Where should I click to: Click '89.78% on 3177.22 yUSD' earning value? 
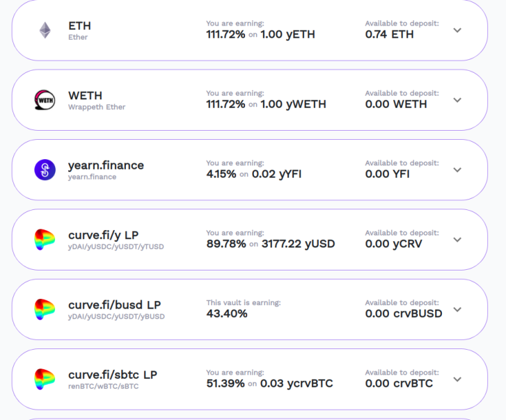click(x=271, y=243)
